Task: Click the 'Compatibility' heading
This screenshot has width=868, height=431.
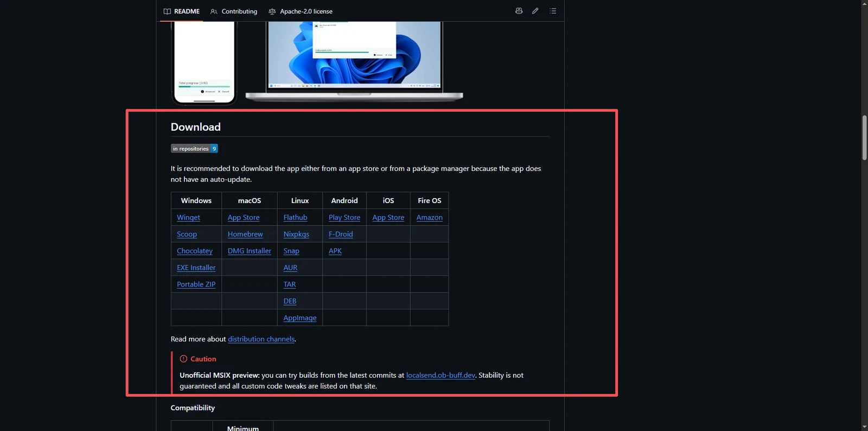Action: tap(193, 408)
